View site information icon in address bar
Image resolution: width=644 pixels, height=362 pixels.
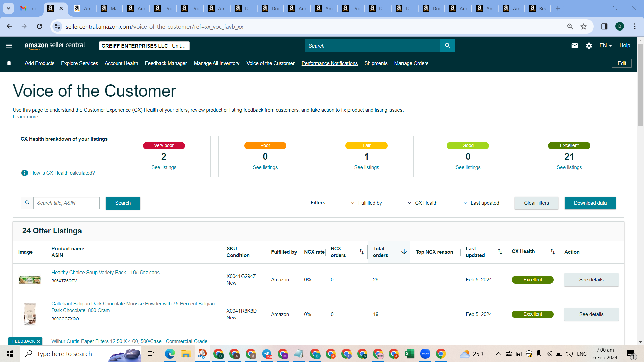click(57, 26)
